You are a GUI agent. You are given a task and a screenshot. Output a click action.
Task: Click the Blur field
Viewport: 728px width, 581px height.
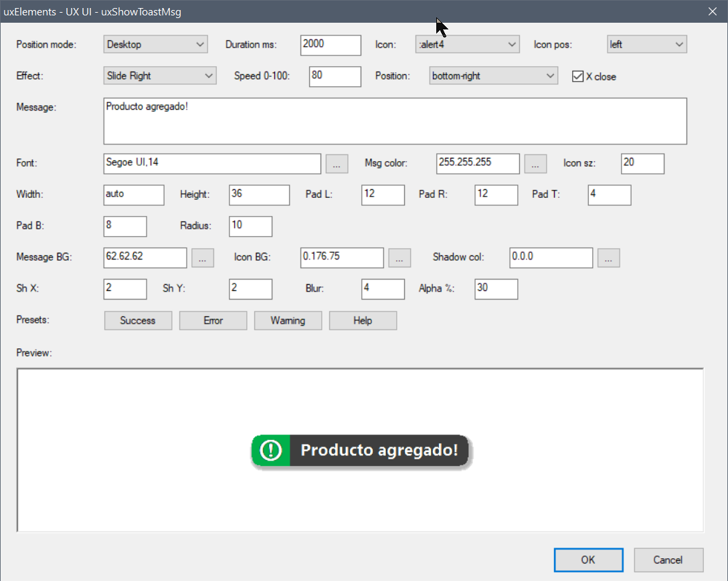(383, 289)
